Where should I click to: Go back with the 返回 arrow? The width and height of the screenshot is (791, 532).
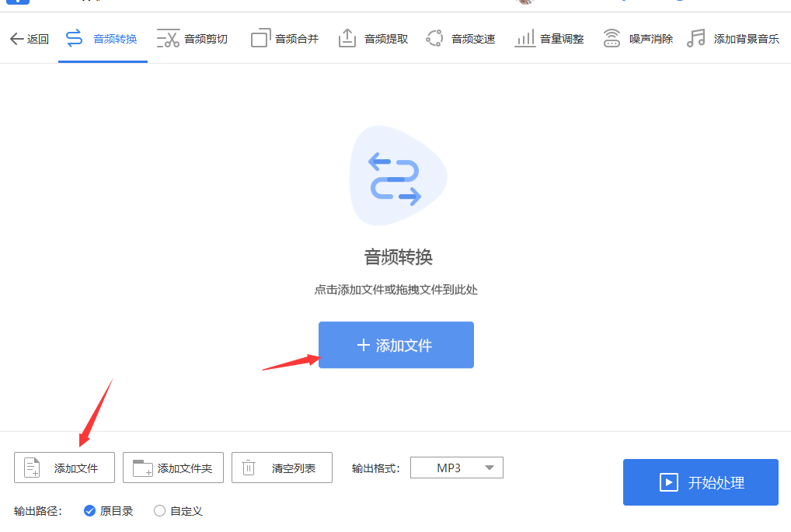(x=30, y=39)
